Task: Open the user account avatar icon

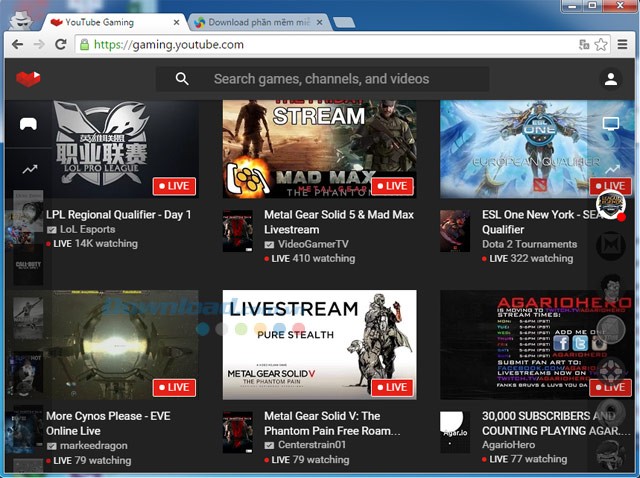Action: (611, 79)
